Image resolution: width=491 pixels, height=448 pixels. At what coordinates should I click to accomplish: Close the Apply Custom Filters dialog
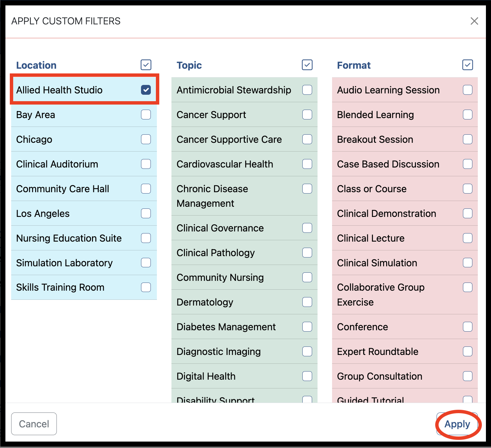click(474, 21)
